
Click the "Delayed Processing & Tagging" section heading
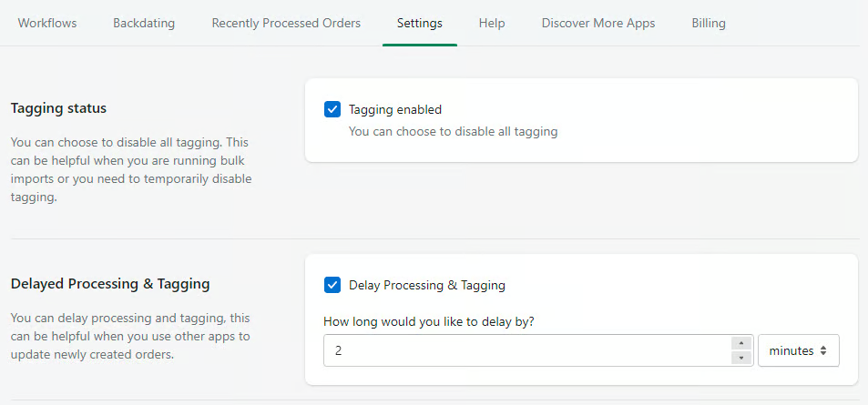[x=110, y=284]
